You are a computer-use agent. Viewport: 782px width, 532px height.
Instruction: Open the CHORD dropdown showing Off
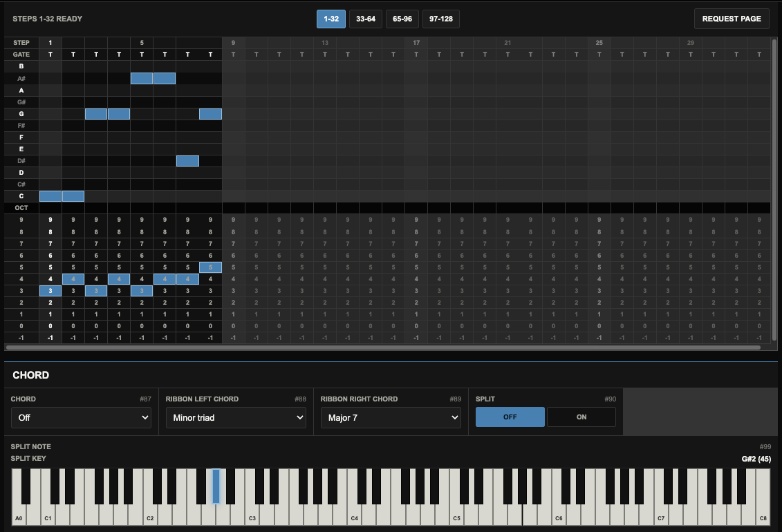tap(82, 417)
